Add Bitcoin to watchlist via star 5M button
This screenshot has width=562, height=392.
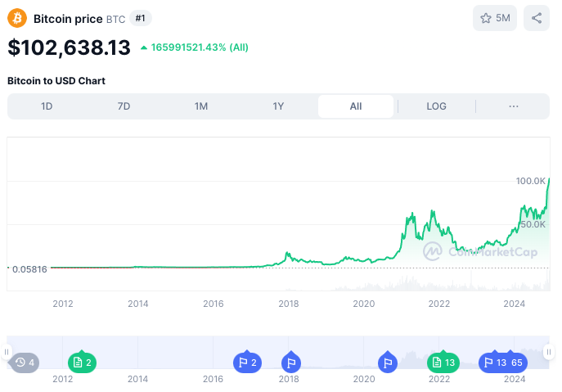pos(495,18)
